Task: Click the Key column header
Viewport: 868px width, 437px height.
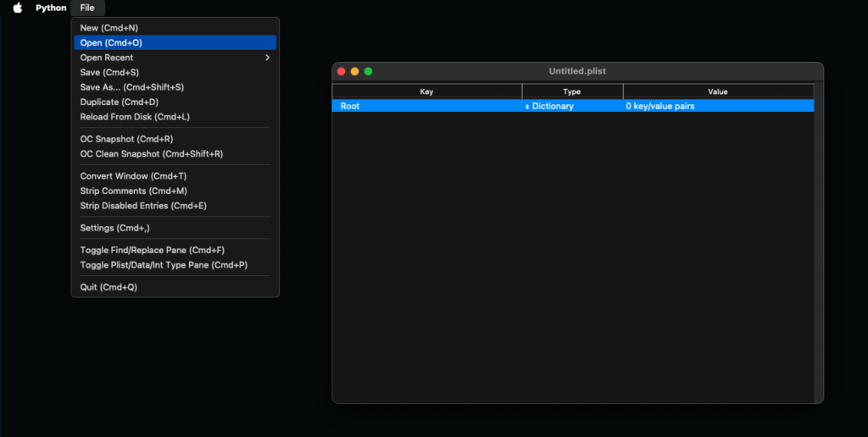Action: pyautogui.click(x=427, y=91)
